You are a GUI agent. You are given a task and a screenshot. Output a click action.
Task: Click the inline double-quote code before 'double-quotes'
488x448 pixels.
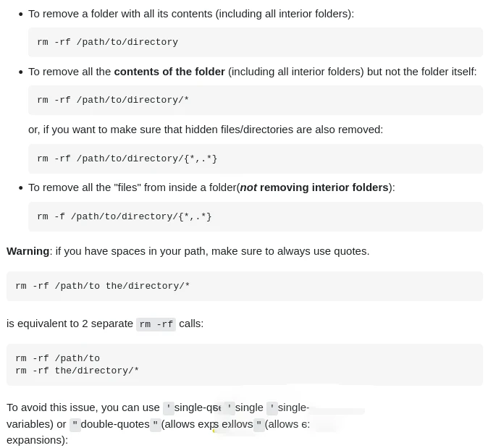click(x=75, y=425)
